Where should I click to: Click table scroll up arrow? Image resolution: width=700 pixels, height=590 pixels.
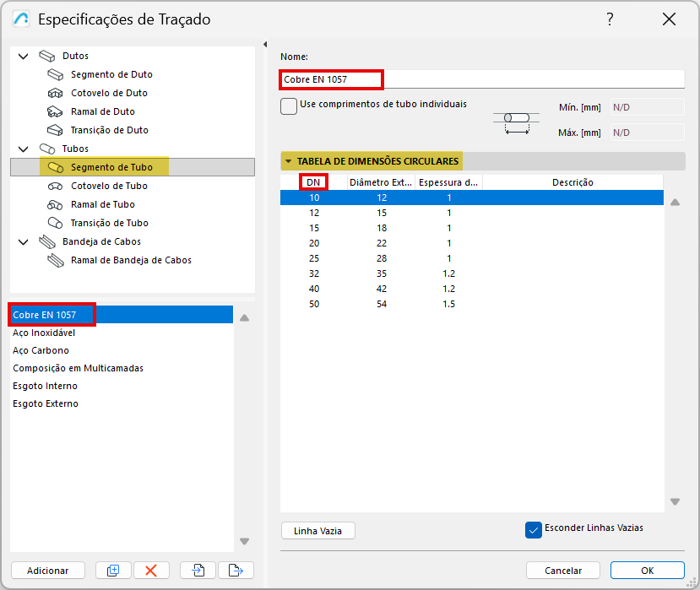coord(675,203)
